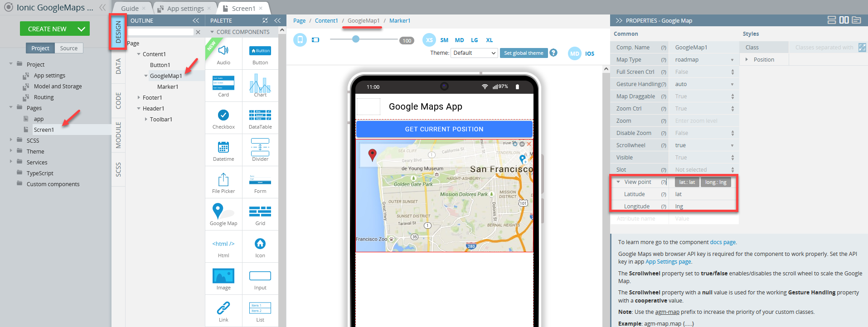Viewport: 868px width, 327px height.
Task: Open the theme help question icon
Action: [x=553, y=53]
